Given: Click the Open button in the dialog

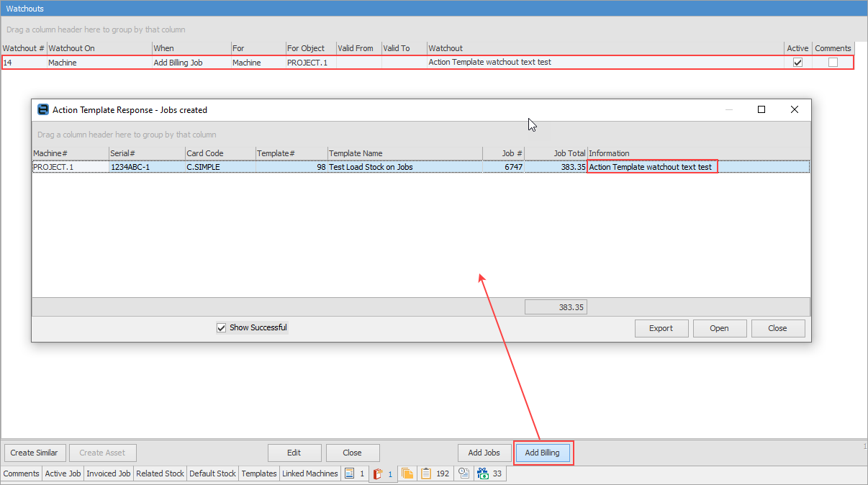Looking at the screenshot, I should click(x=719, y=328).
